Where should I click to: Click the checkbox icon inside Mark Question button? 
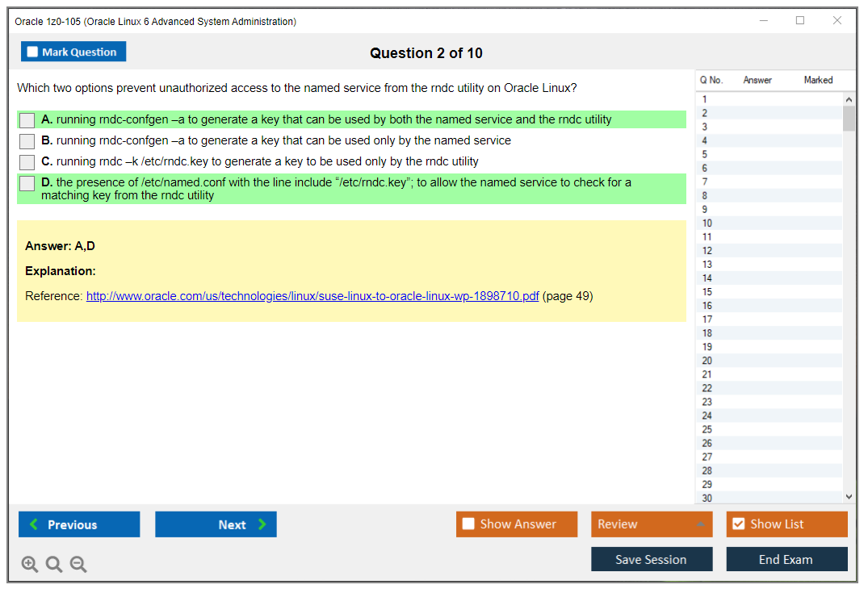31,51
